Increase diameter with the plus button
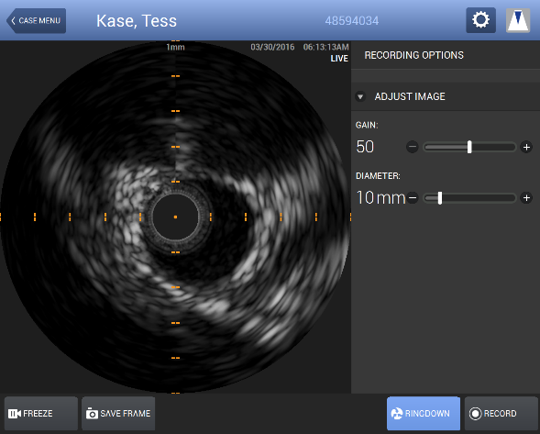Viewport: 540px width, 434px height. 526,198
